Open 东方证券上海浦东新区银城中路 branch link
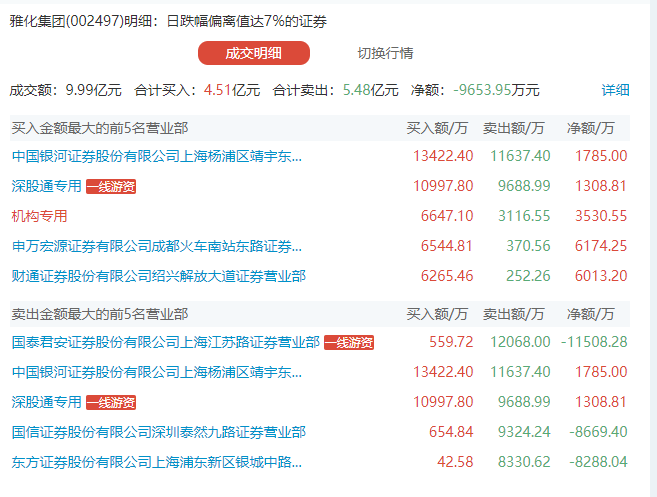657x497 pixels. pyautogui.click(x=157, y=462)
